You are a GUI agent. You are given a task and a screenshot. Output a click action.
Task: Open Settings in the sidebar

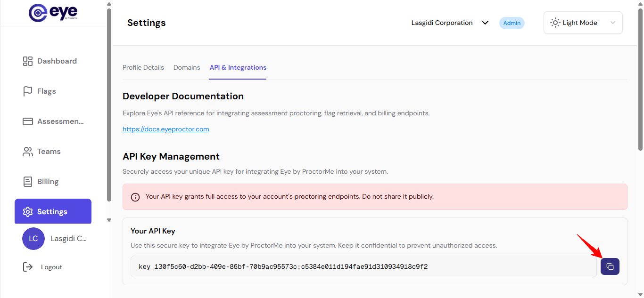[x=53, y=211]
